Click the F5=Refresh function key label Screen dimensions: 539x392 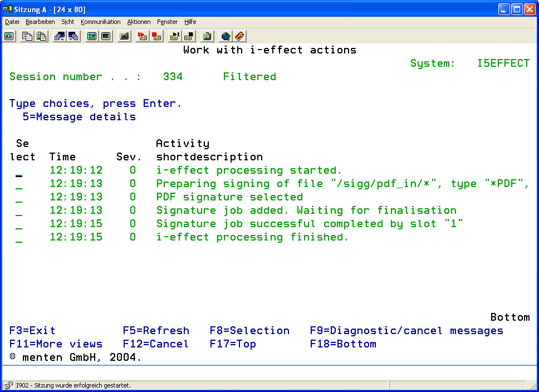coord(156,331)
